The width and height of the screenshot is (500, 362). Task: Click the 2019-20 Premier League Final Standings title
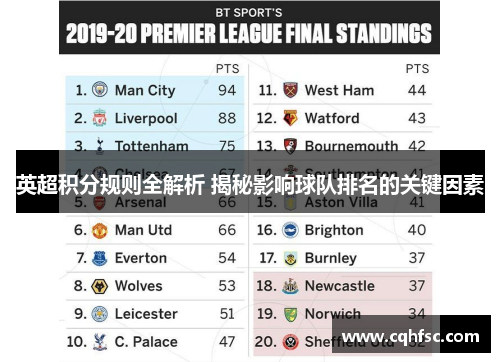click(249, 33)
